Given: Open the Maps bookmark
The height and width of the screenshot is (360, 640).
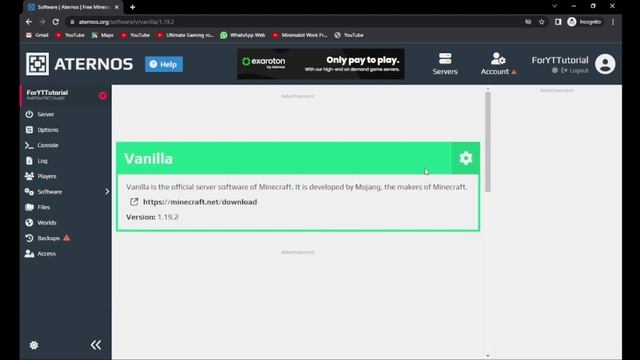Looking at the screenshot, I should (x=103, y=35).
